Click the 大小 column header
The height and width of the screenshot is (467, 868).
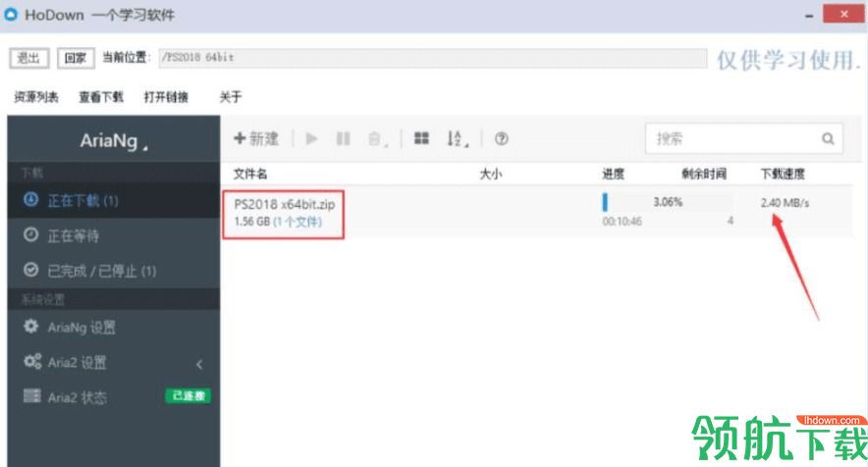click(491, 175)
